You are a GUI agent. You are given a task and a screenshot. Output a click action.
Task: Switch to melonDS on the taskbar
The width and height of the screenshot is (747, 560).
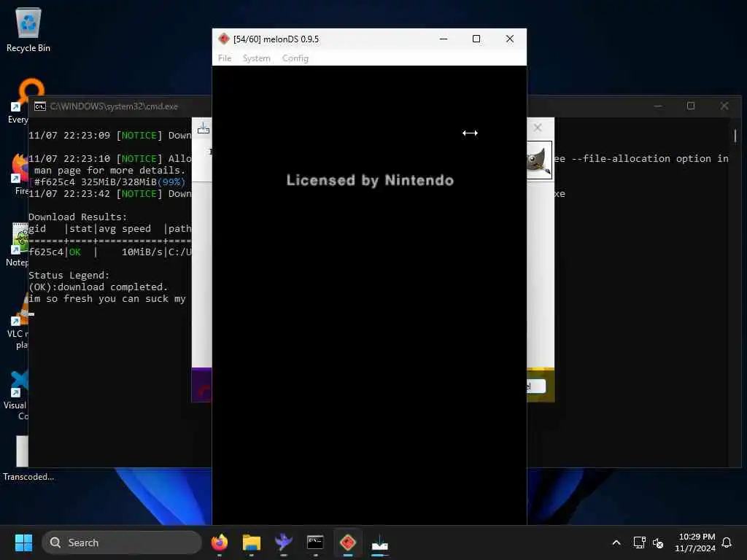[x=348, y=542]
